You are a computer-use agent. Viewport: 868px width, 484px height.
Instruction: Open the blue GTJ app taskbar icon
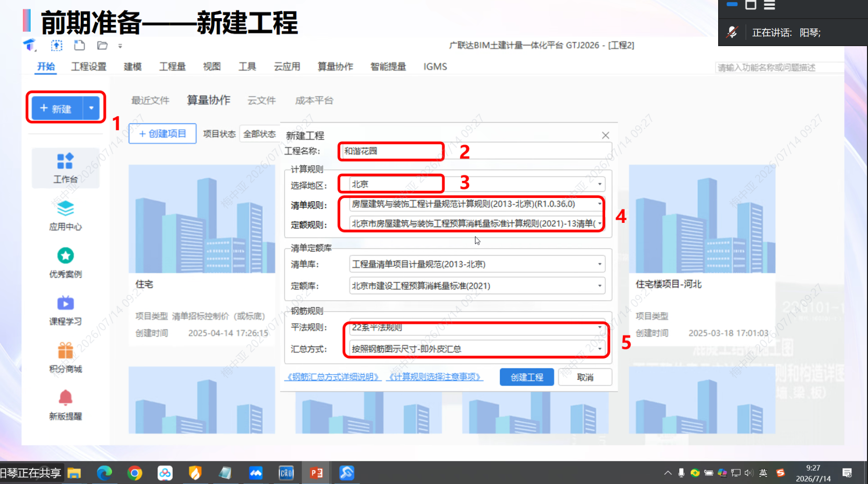pyautogui.click(x=346, y=473)
